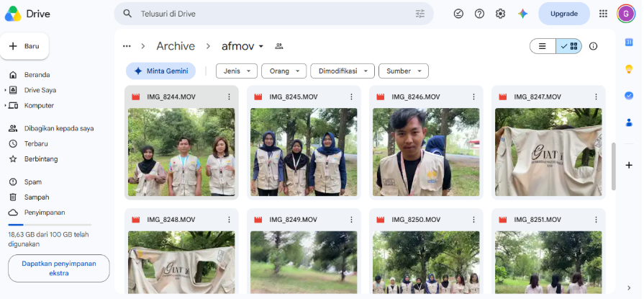Click the Telusuri di Drive search field
Image resolution: width=644 pixels, height=299 pixels.
point(274,14)
